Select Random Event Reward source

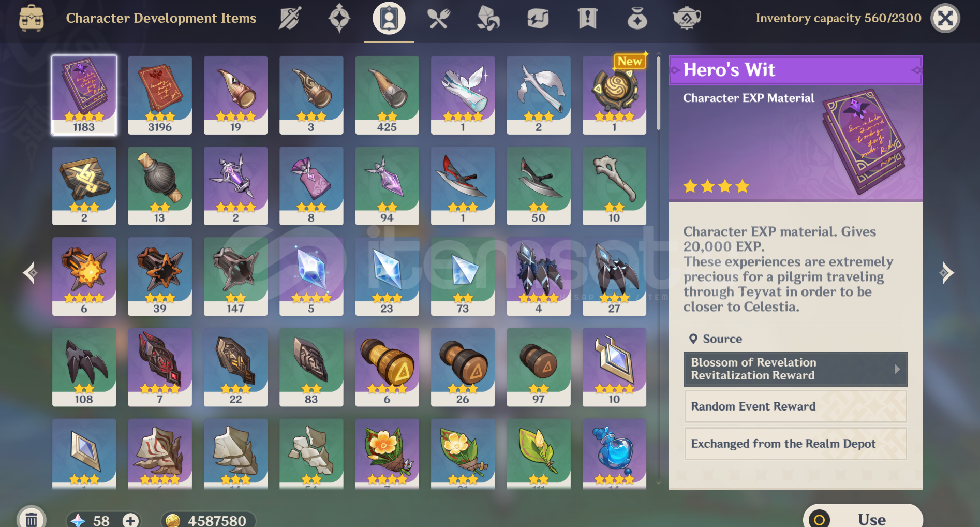point(795,406)
